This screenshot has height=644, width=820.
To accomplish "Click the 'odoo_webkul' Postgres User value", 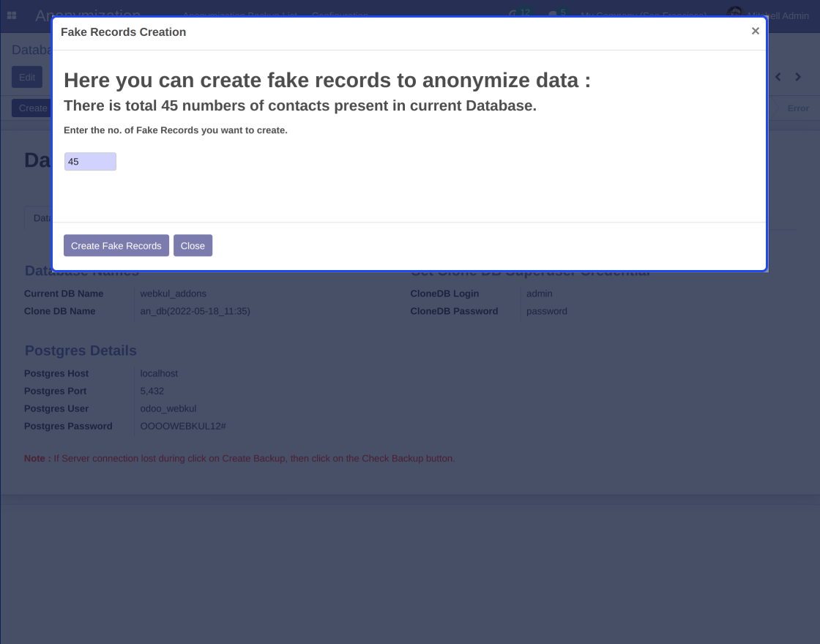I will [x=168, y=409].
